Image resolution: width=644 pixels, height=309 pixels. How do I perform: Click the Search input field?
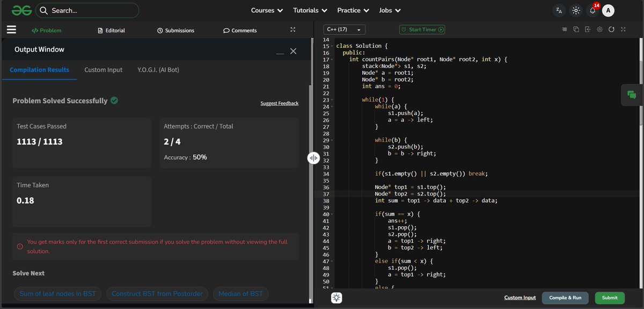point(87,10)
